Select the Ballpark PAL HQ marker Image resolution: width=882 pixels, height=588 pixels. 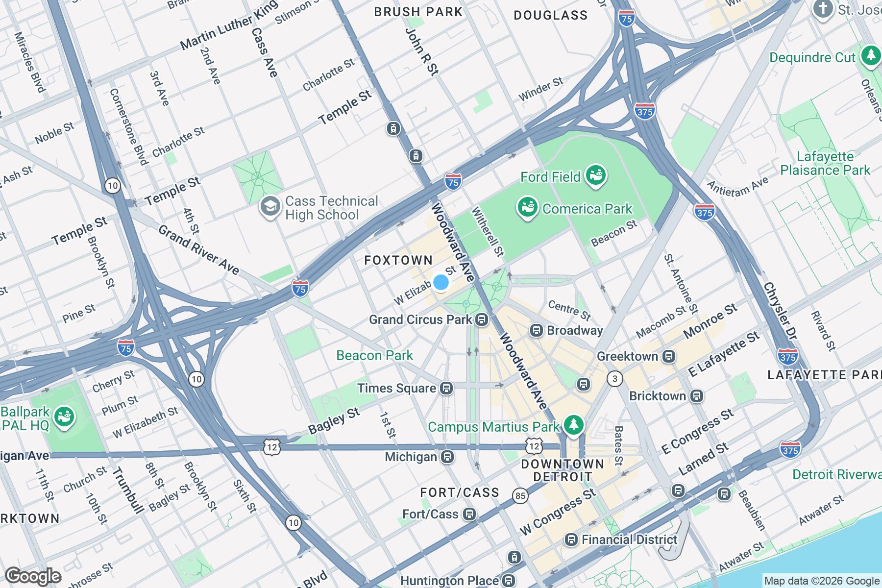point(65,416)
